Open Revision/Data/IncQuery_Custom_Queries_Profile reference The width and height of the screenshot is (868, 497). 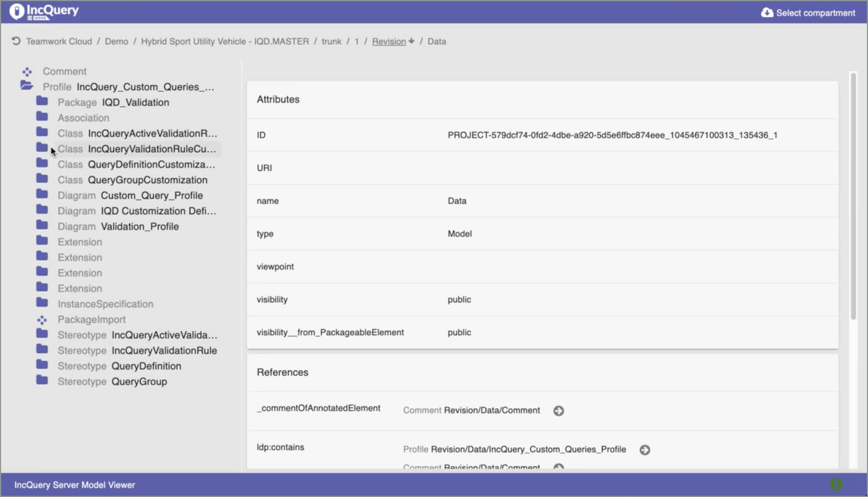point(528,450)
